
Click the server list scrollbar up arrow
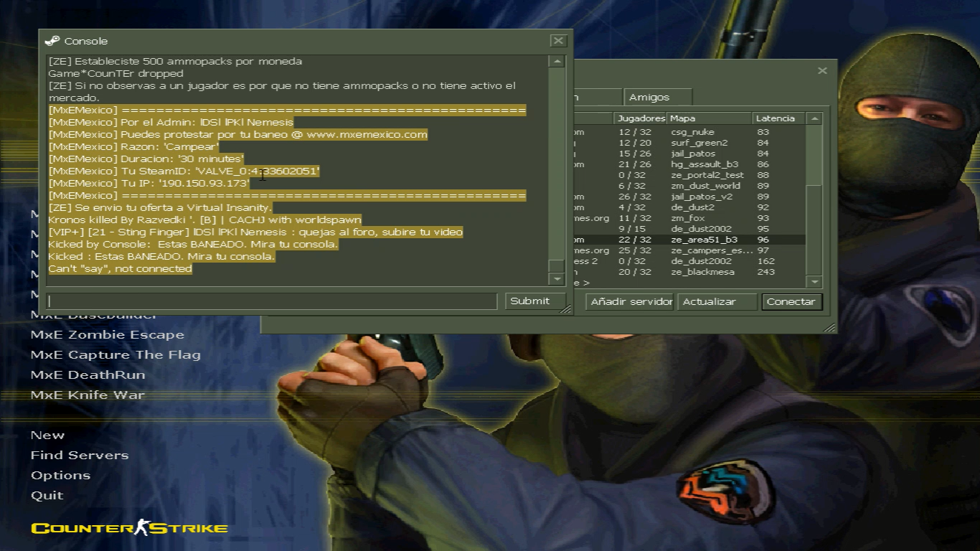pos(814,118)
